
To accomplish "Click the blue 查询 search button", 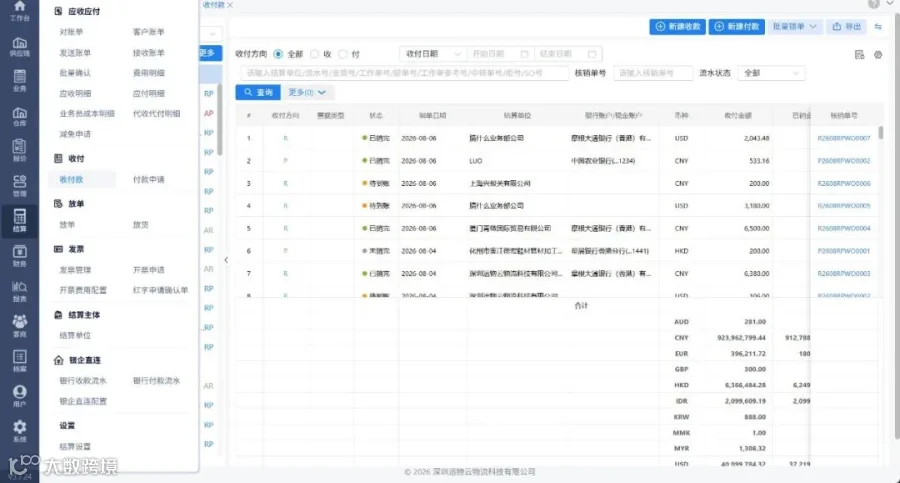I will click(x=258, y=92).
